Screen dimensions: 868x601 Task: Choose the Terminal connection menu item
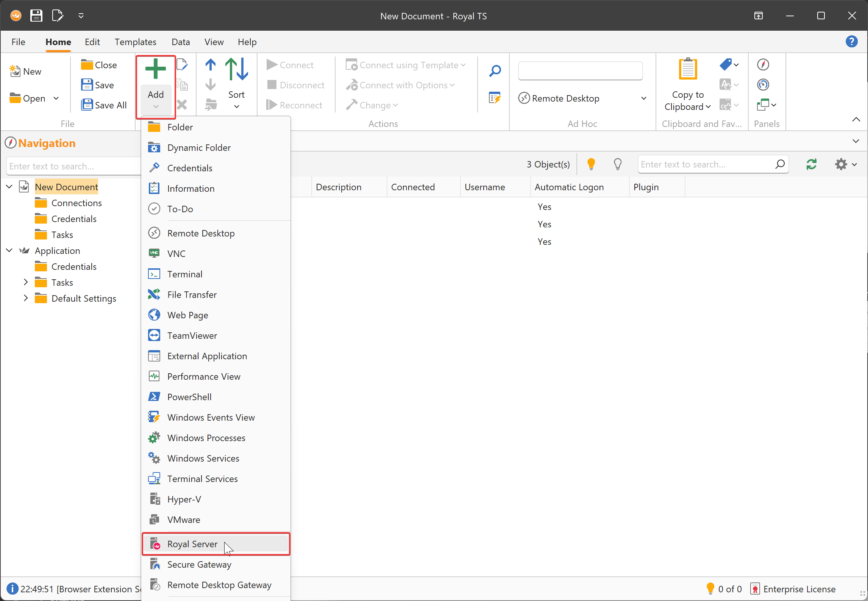pos(216,274)
